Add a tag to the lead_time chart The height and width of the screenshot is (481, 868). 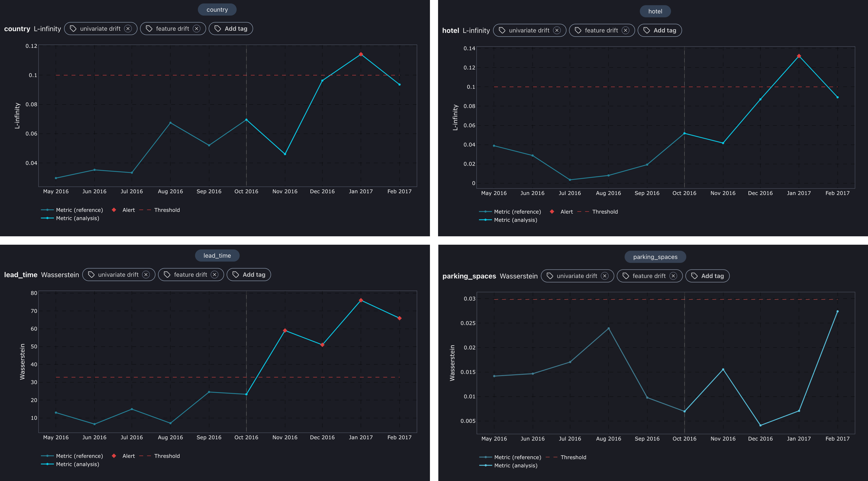coord(249,275)
